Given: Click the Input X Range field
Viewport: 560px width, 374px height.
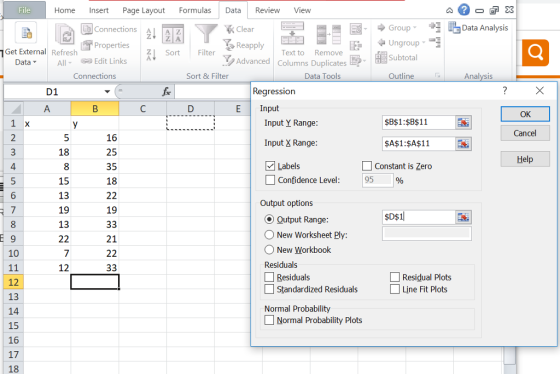Looking at the screenshot, I should pos(419,144).
